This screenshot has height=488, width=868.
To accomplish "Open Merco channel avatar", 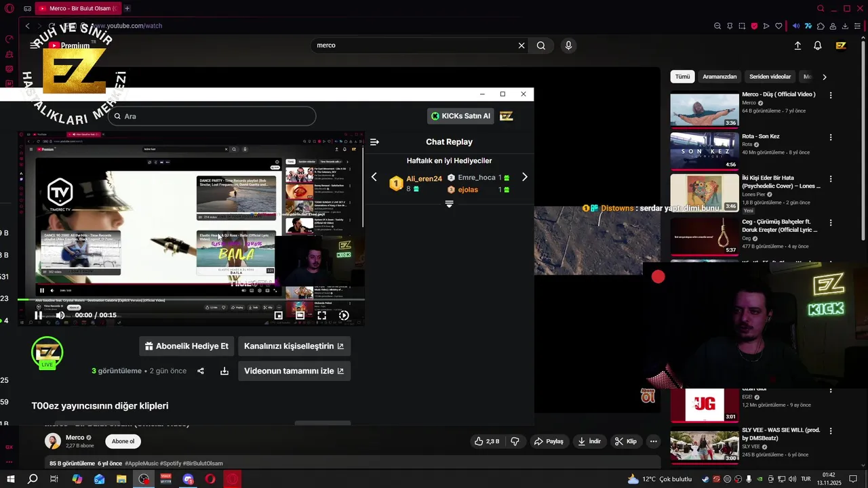I will pyautogui.click(x=53, y=441).
